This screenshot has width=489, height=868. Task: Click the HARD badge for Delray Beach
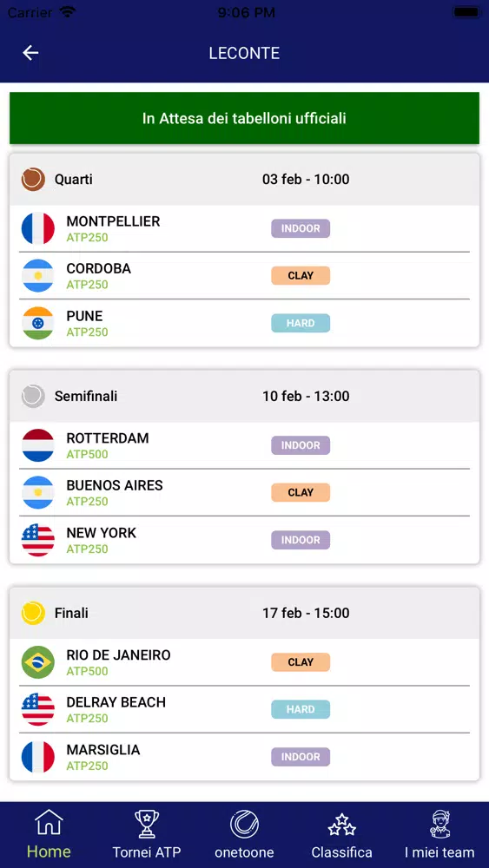coord(301,710)
